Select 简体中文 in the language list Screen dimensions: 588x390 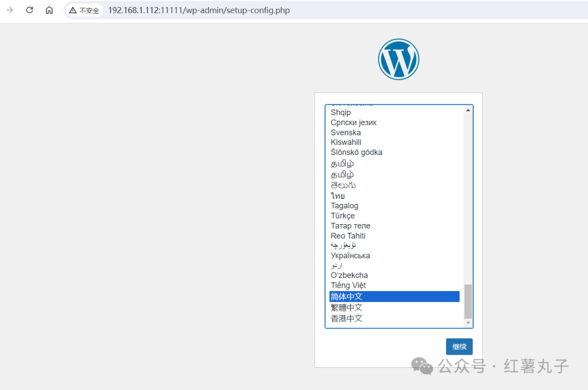346,296
